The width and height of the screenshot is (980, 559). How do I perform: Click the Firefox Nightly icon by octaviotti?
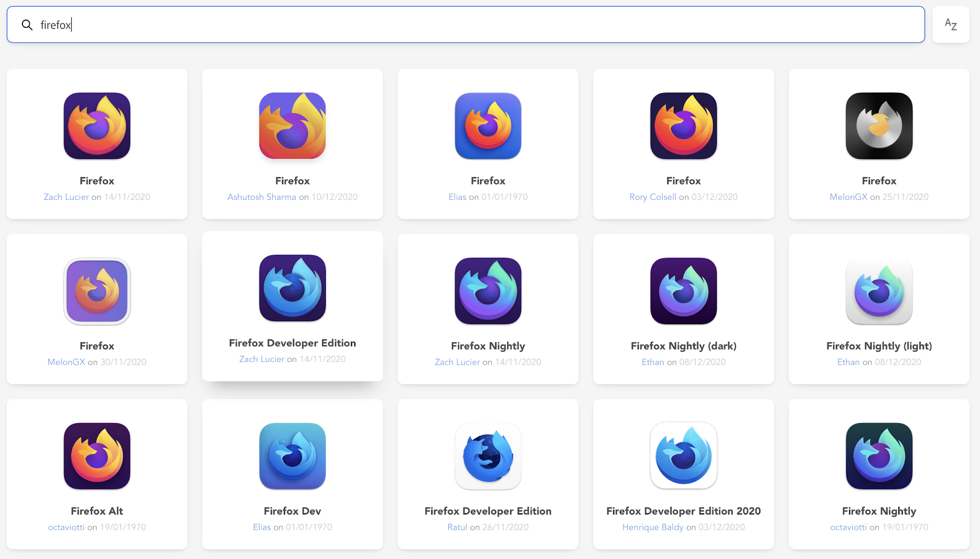879,456
